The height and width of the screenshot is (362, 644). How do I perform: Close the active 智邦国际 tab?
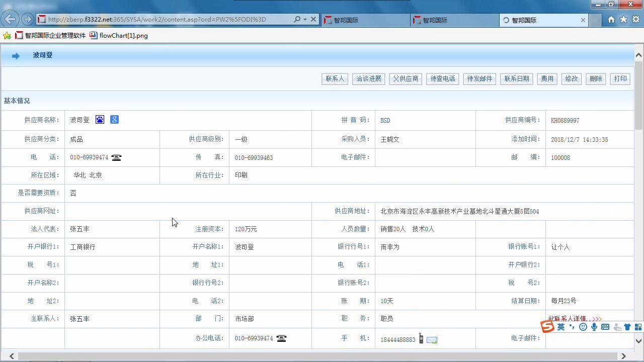click(x=583, y=20)
